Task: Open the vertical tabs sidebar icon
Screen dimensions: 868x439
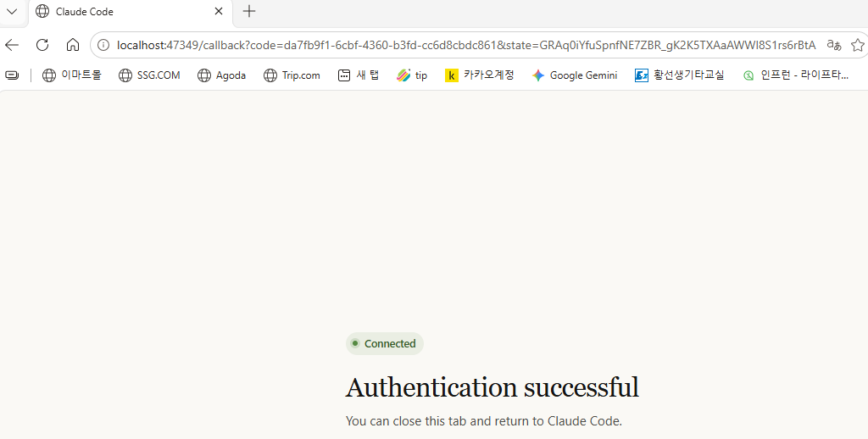Action: (x=12, y=75)
